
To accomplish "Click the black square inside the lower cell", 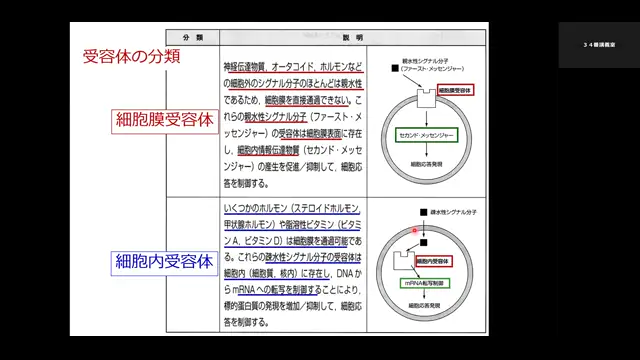I will 424,242.
